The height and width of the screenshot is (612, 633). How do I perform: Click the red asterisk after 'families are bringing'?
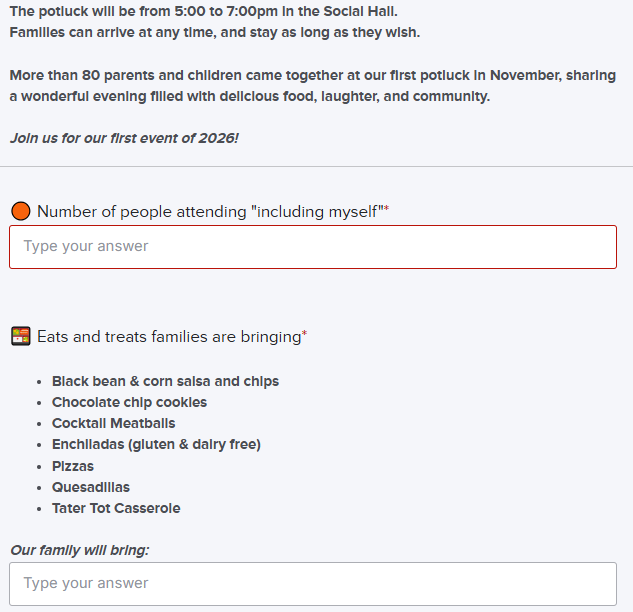304,335
